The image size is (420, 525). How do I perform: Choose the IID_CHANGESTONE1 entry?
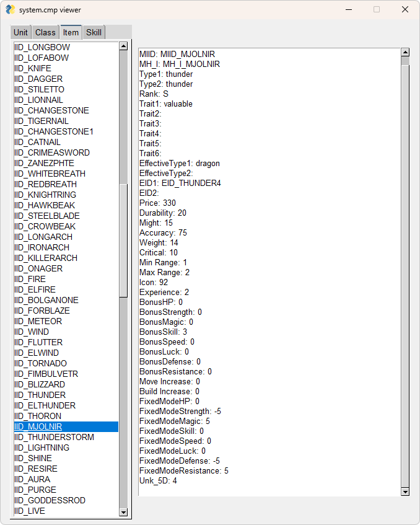tap(53, 131)
